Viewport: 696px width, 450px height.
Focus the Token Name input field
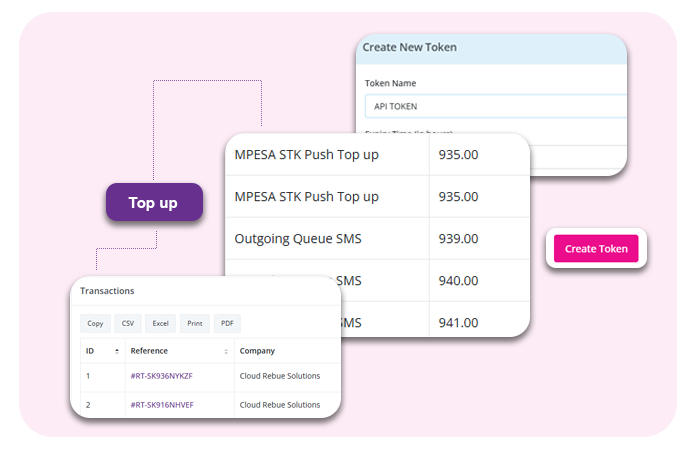[x=496, y=106]
